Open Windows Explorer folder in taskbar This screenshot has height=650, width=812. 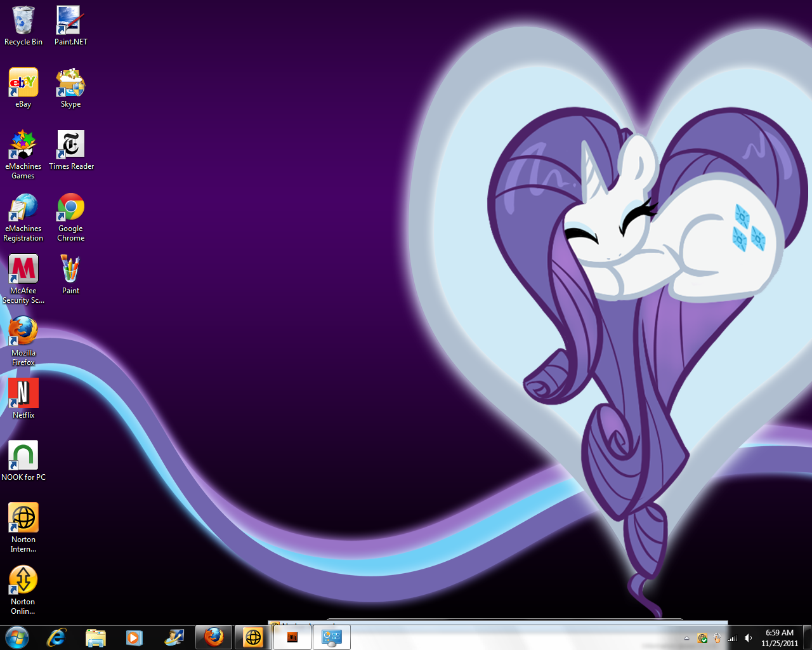96,637
